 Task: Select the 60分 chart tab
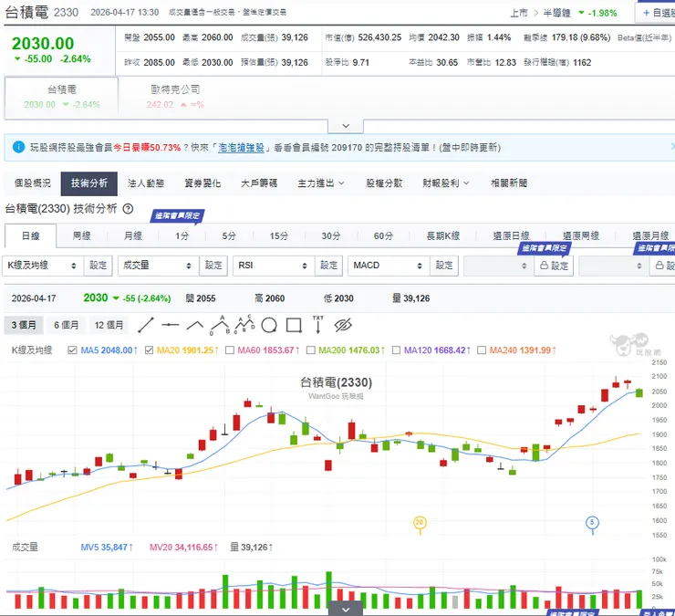[x=383, y=236]
